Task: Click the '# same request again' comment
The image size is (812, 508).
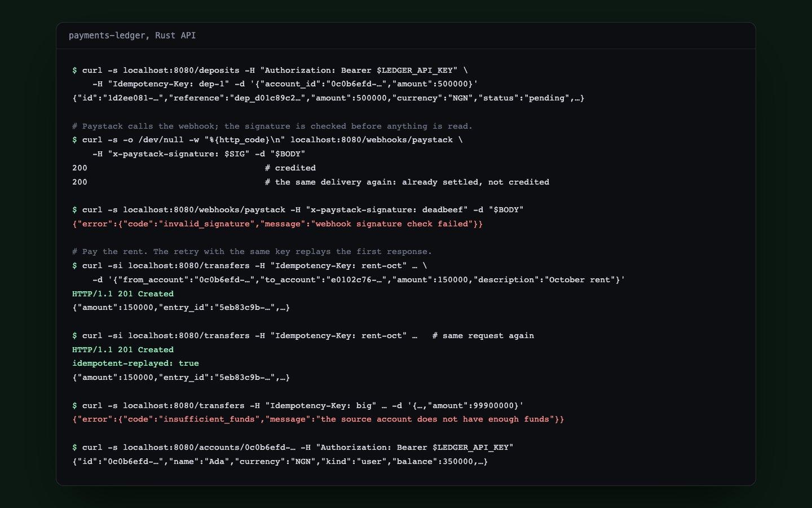Action: pos(483,336)
